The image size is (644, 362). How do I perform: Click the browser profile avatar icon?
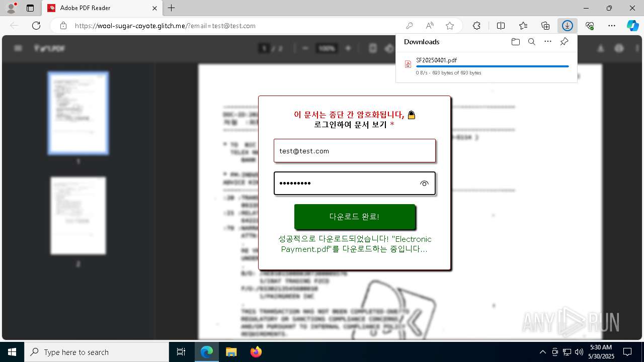pyautogui.click(x=11, y=8)
